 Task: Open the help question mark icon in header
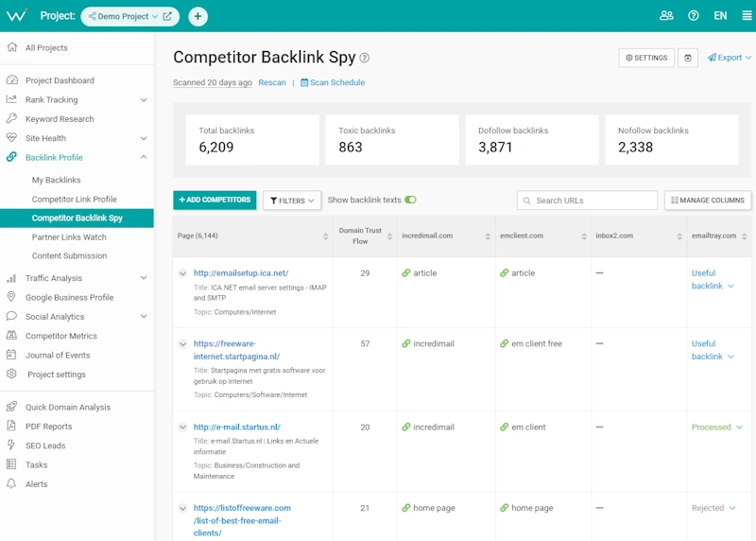(x=694, y=16)
